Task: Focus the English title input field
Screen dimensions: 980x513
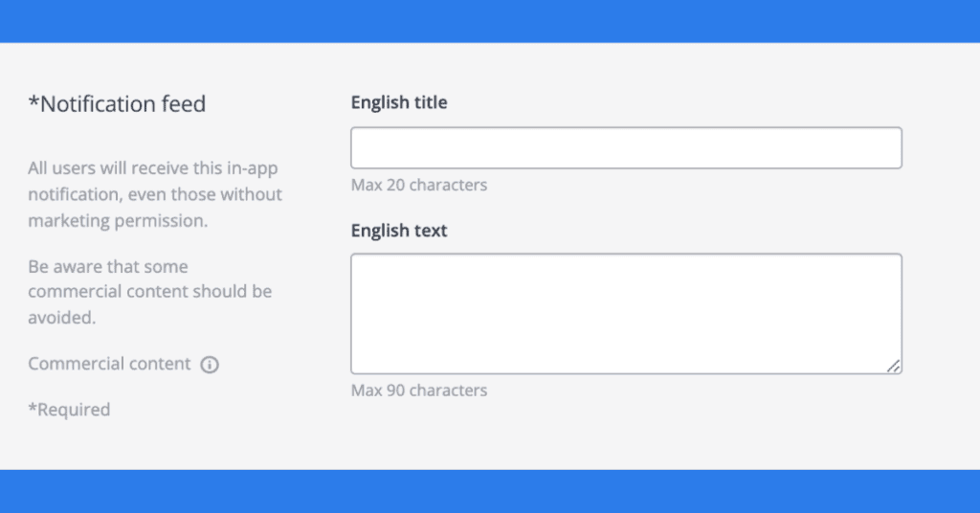Action: (x=626, y=148)
